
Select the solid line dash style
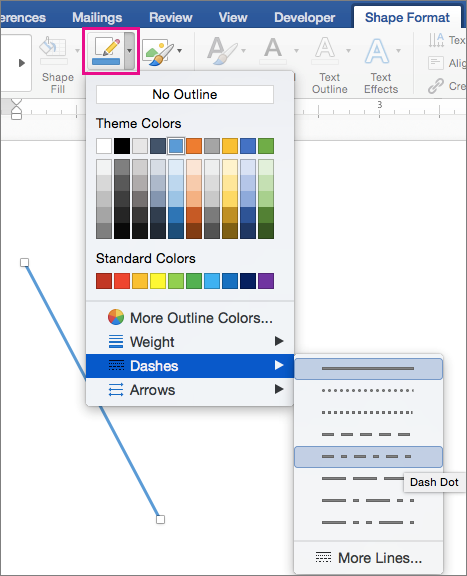pyautogui.click(x=369, y=368)
